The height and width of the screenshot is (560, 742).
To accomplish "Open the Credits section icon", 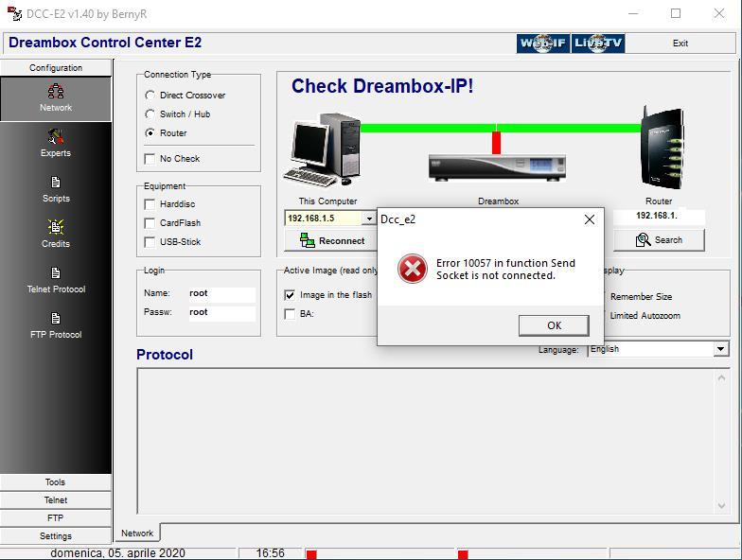I will pos(56,227).
